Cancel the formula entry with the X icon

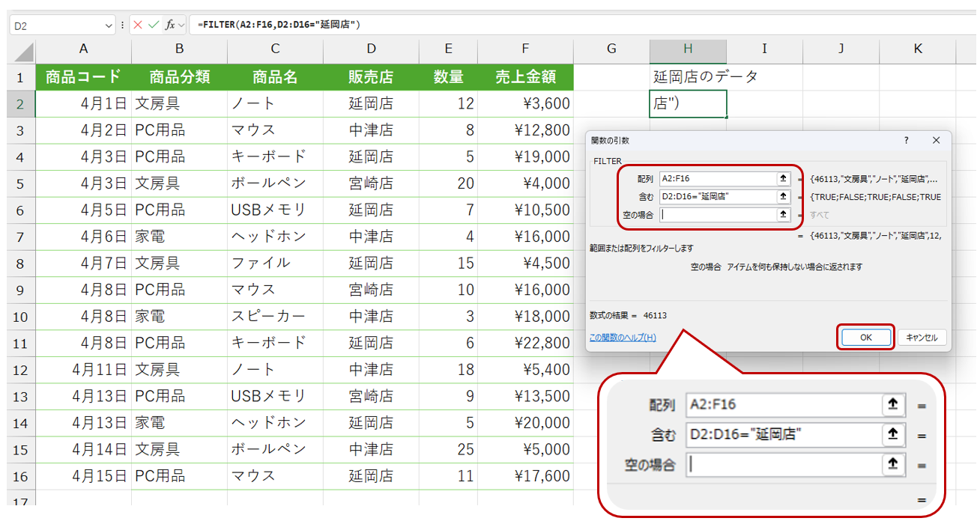(x=138, y=25)
